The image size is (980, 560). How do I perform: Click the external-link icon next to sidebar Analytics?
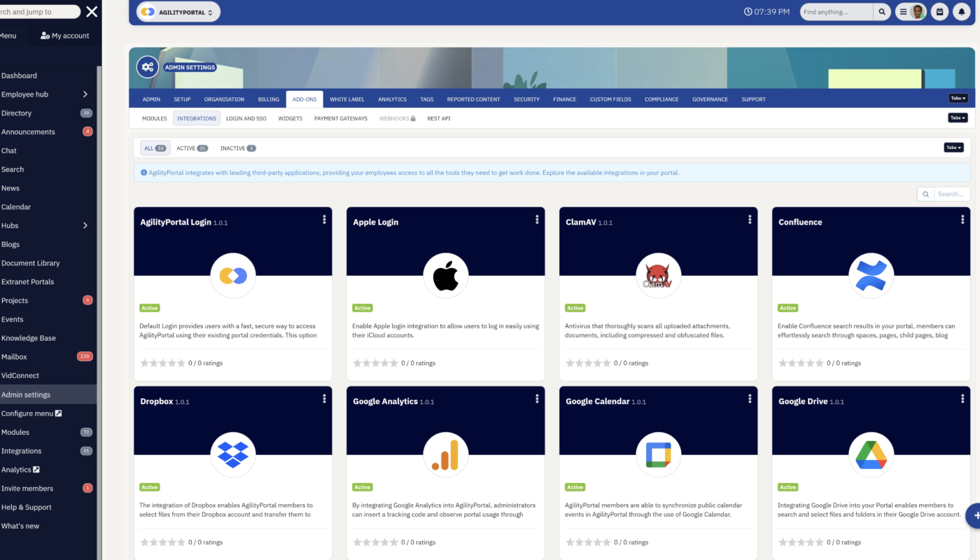click(x=36, y=470)
